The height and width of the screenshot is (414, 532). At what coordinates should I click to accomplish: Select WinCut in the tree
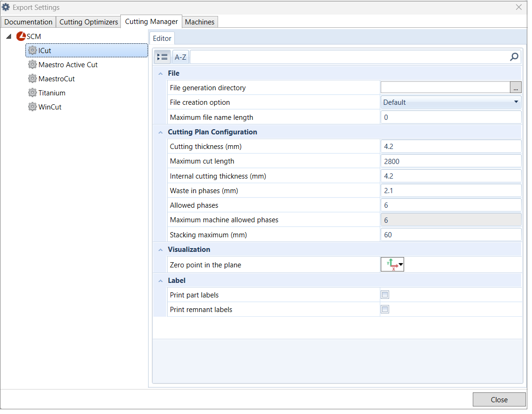pos(50,108)
